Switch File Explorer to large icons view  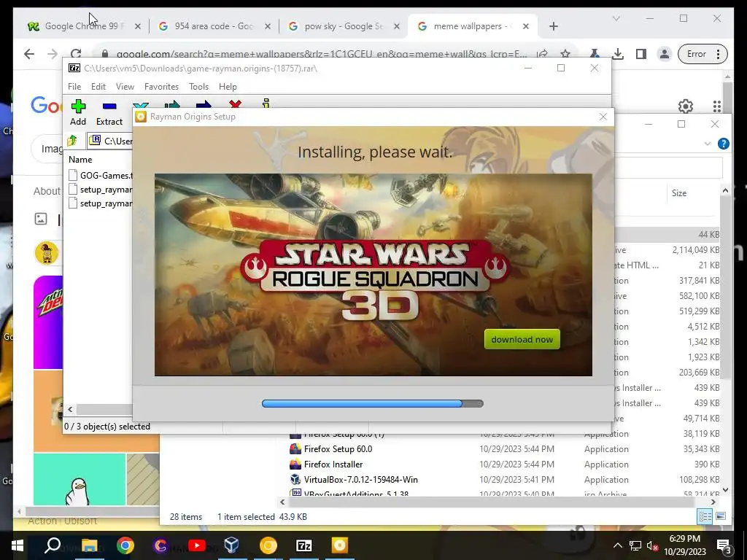pos(721,517)
